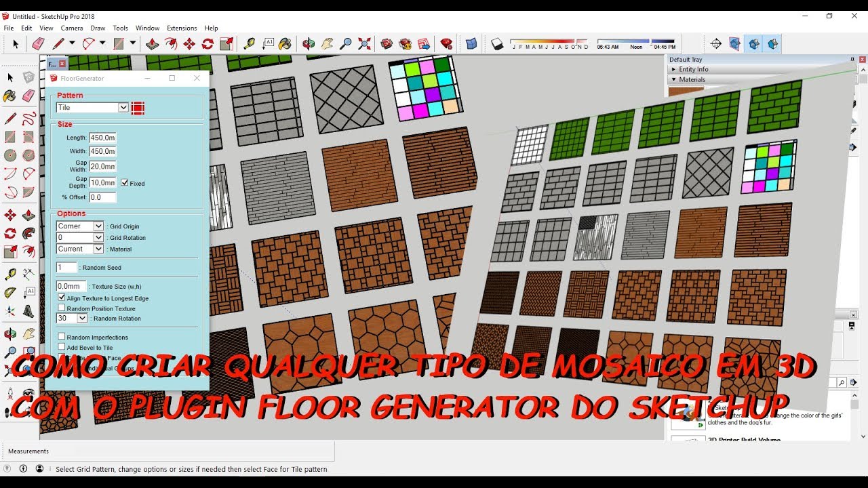Choose the Text label tool in top toolbar

(268, 44)
